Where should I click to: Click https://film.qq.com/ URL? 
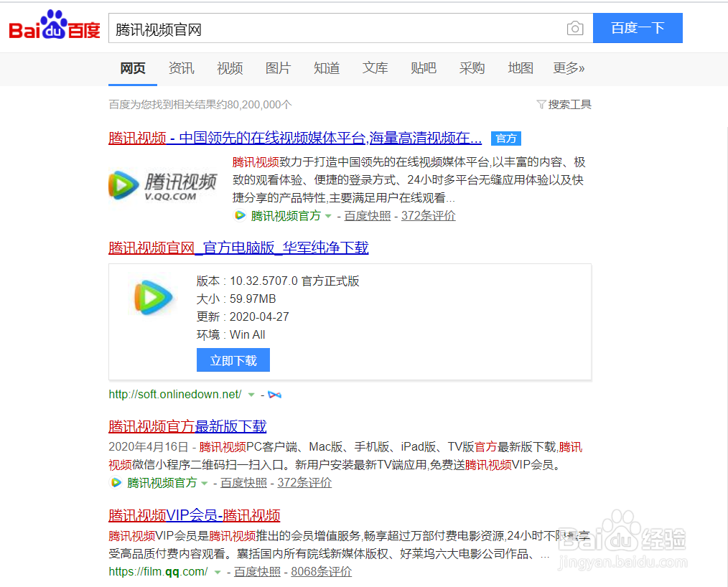click(159, 572)
